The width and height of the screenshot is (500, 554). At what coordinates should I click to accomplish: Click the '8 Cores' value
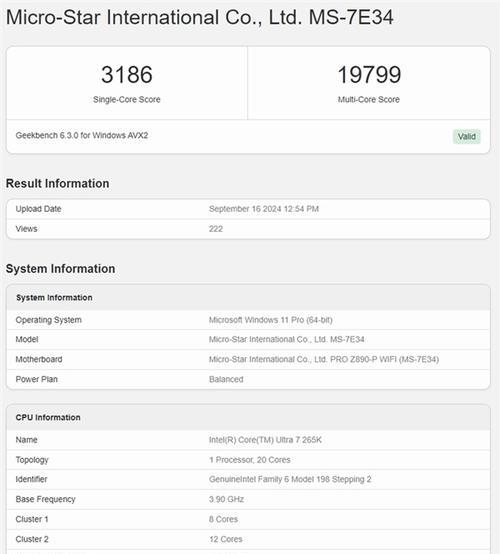pyautogui.click(x=223, y=519)
